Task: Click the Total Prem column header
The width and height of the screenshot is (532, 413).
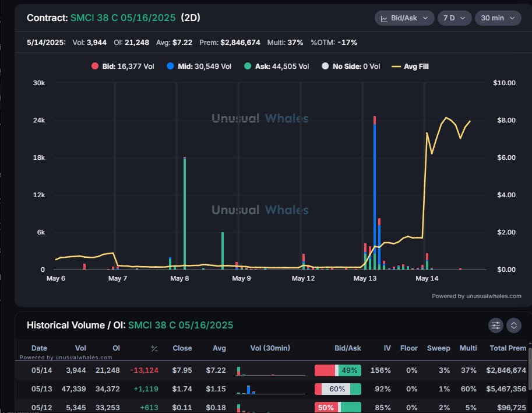Action: coord(508,348)
